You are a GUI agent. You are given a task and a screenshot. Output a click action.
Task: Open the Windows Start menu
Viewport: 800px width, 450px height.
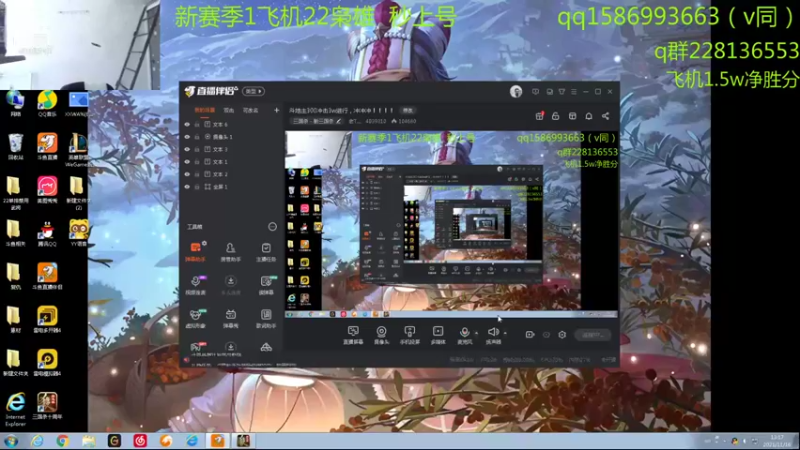click(11, 441)
